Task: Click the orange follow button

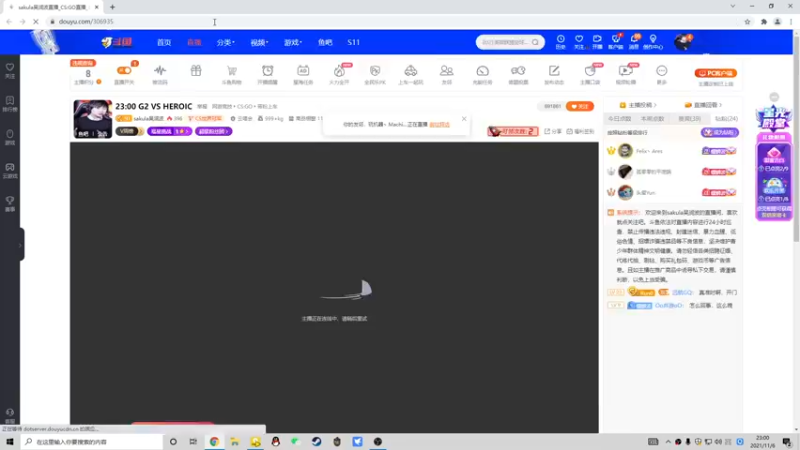Action: coord(580,106)
